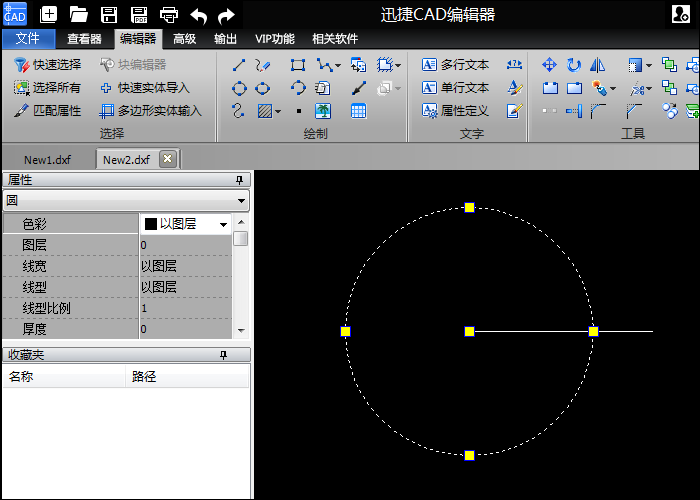
Task: Open the 文件 menu
Action: (28, 39)
